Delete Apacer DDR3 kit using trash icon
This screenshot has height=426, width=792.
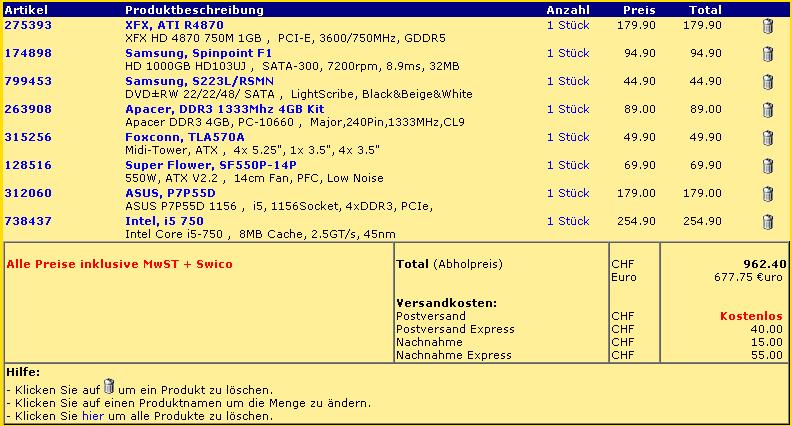tap(768, 110)
